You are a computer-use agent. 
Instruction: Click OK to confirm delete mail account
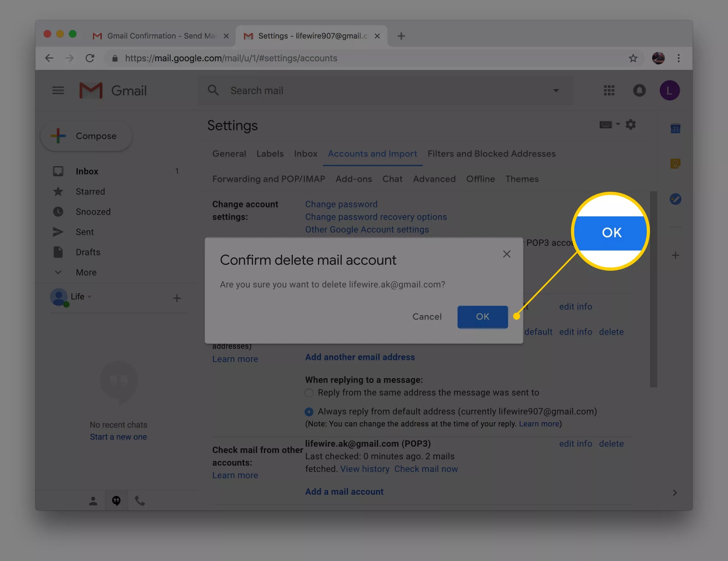(x=482, y=317)
